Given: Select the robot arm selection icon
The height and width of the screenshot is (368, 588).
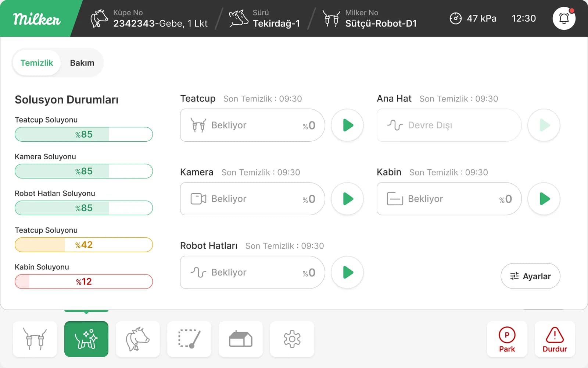Looking at the screenshot, I should [x=189, y=339].
